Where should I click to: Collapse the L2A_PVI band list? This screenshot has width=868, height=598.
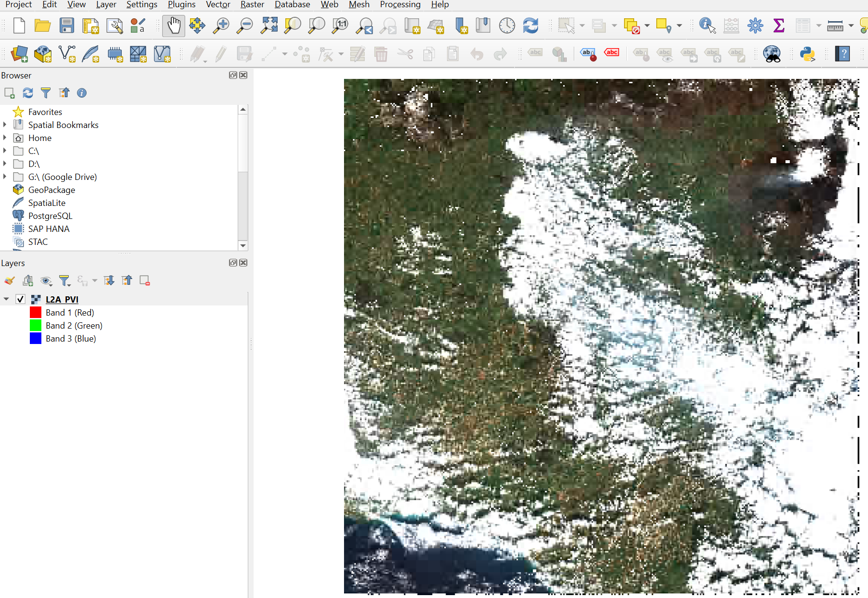coord(6,299)
